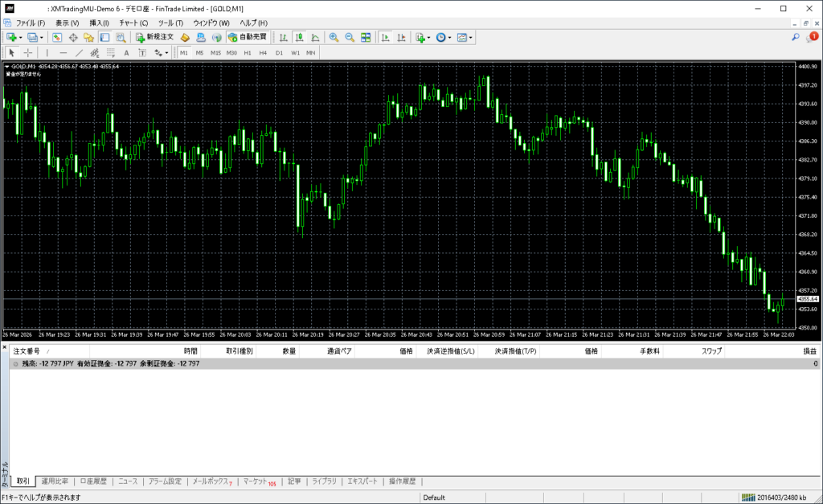
Task: Draw a horizontal line tool
Action: click(x=63, y=53)
